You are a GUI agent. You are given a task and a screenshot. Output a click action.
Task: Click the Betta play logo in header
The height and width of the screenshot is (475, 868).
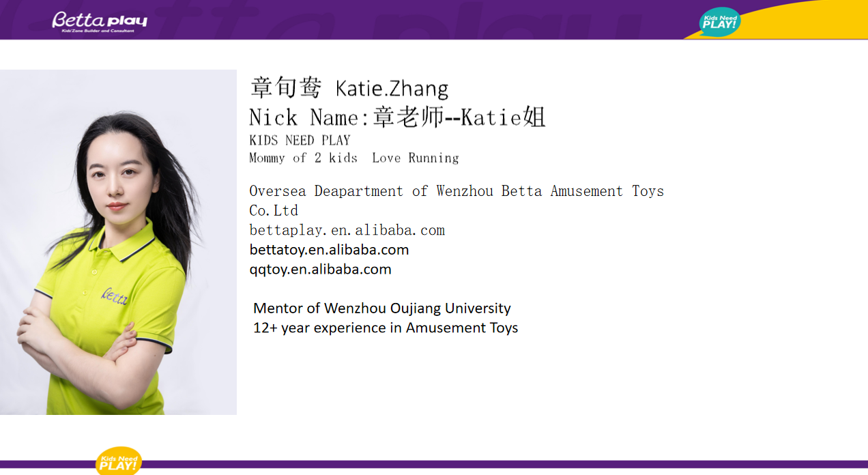click(100, 20)
